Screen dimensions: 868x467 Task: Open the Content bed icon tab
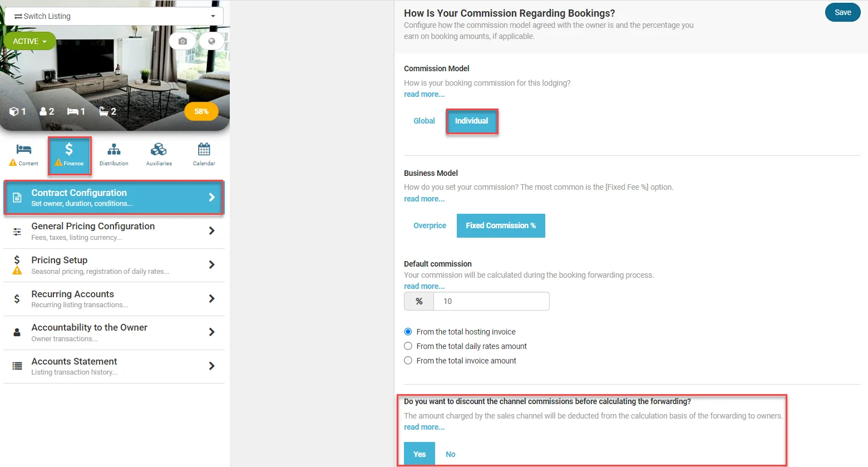[x=24, y=155]
